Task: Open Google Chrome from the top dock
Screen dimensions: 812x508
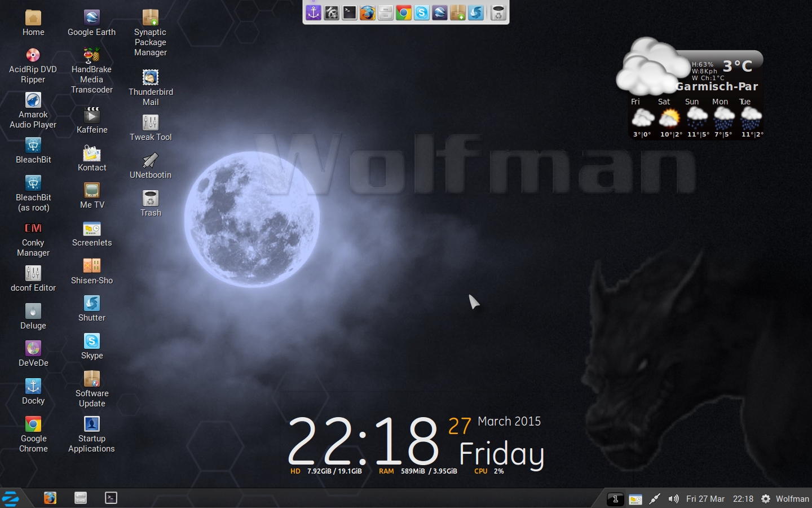Action: (404, 12)
